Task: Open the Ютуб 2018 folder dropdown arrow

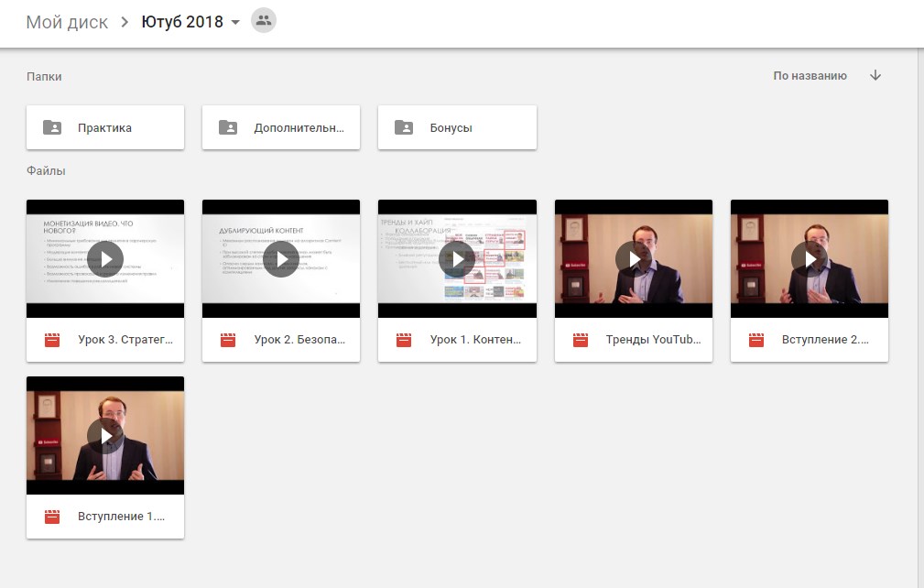Action: (236, 23)
